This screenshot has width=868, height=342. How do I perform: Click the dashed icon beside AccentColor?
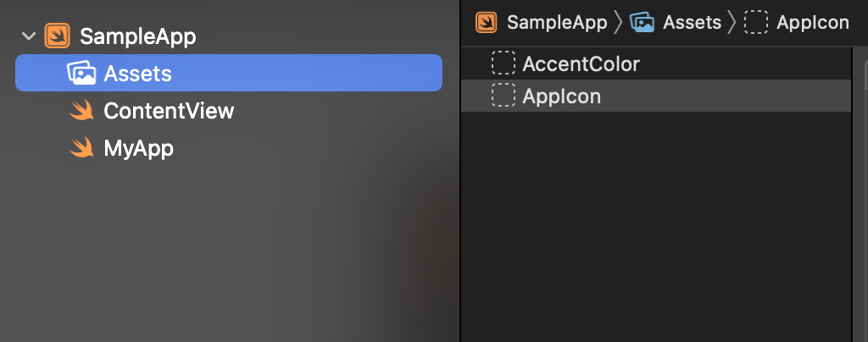[504, 63]
